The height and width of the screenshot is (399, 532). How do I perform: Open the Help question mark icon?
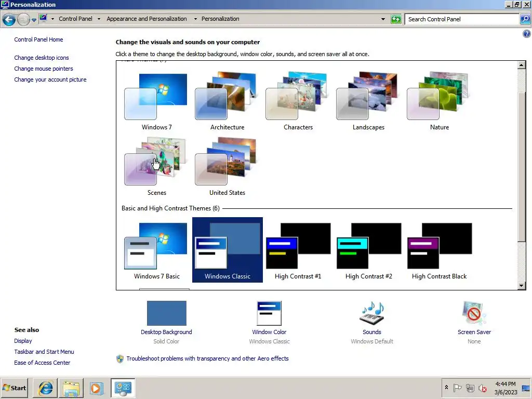coord(527,34)
